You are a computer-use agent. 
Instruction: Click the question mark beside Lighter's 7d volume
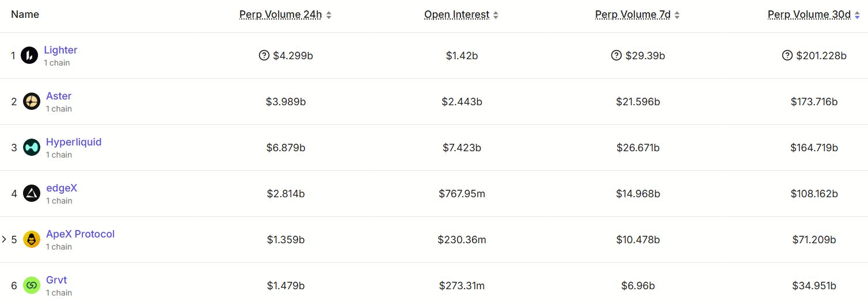[616, 55]
